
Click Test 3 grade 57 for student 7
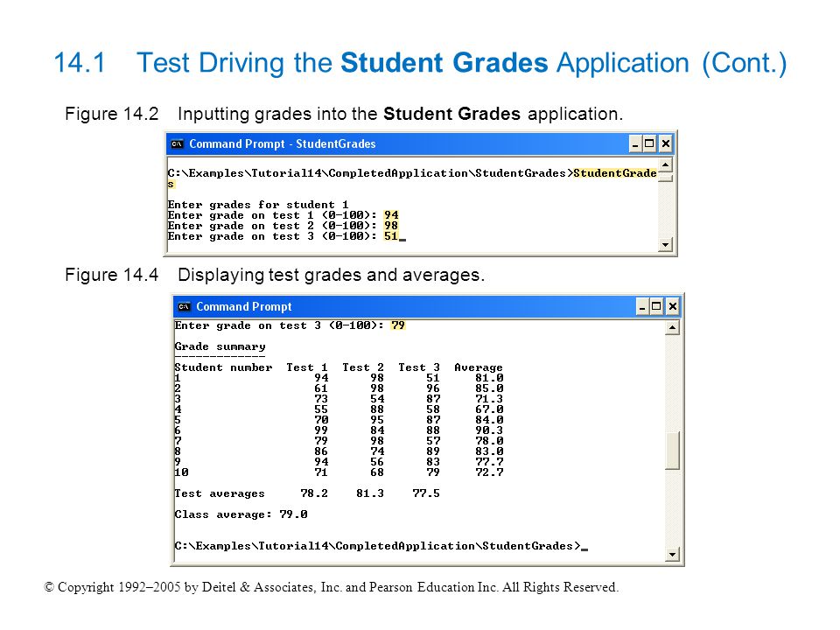pos(433,441)
